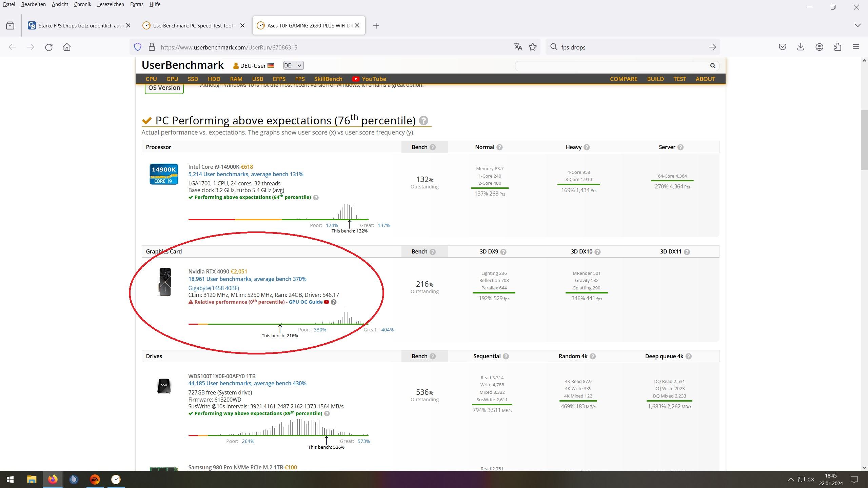
Task: Open the Lesezeichen menu
Action: click(x=111, y=4)
